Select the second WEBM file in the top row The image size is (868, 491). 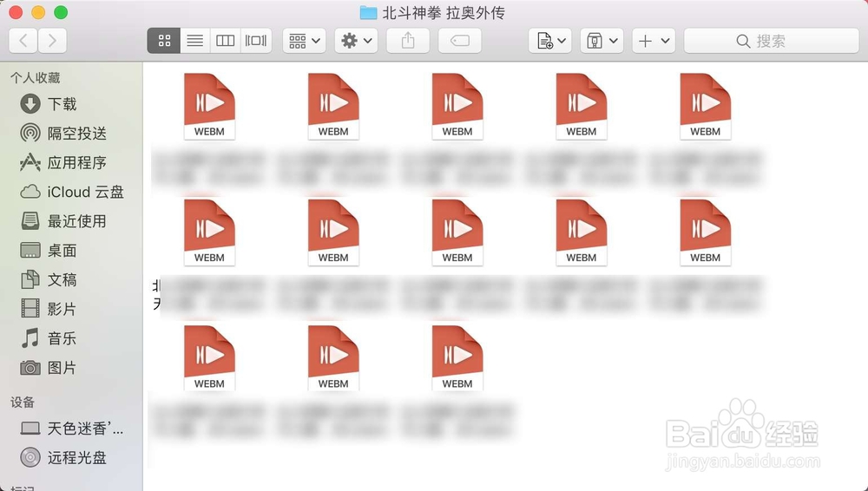point(333,107)
